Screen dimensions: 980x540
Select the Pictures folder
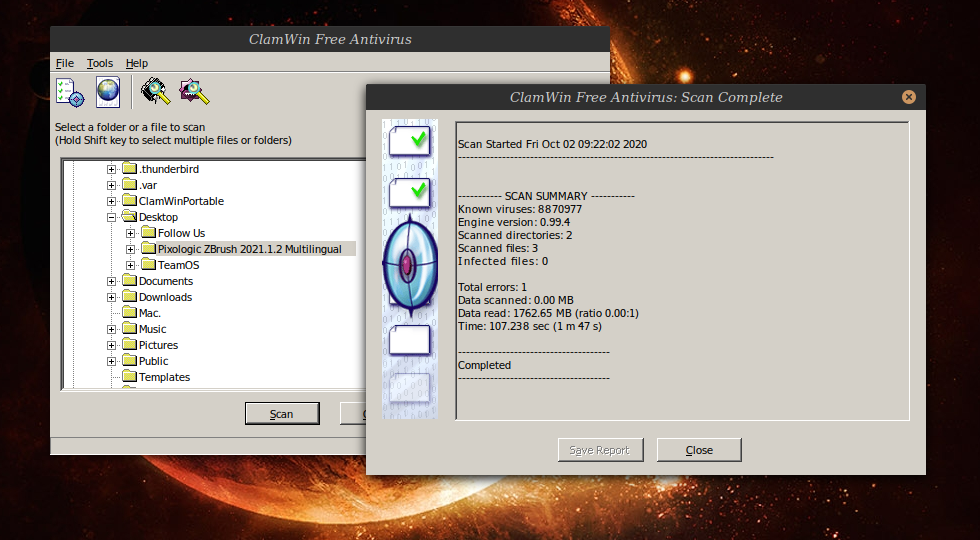158,345
